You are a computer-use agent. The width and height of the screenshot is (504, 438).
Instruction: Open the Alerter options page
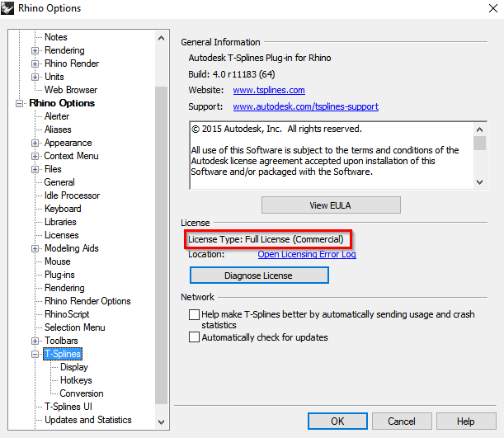point(57,116)
